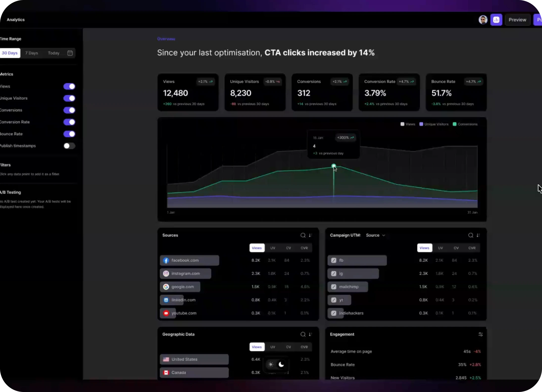The width and height of the screenshot is (542, 392).
Task: Open the Bounce Rate 51.7% card
Action: [456, 92]
